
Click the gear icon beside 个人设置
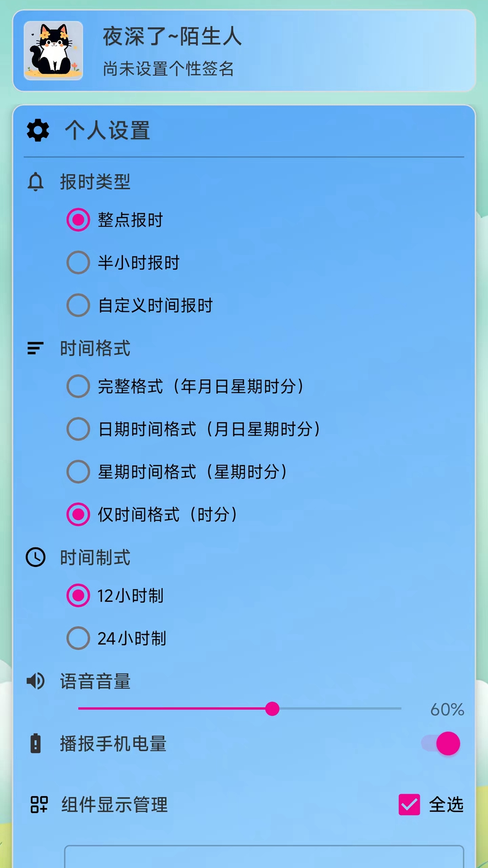(38, 131)
